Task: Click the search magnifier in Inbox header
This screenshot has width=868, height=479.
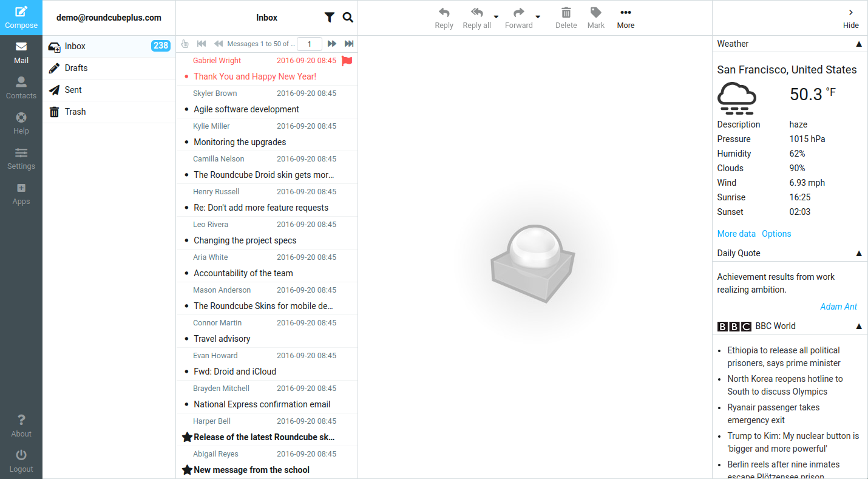Action: tap(348, 18)
